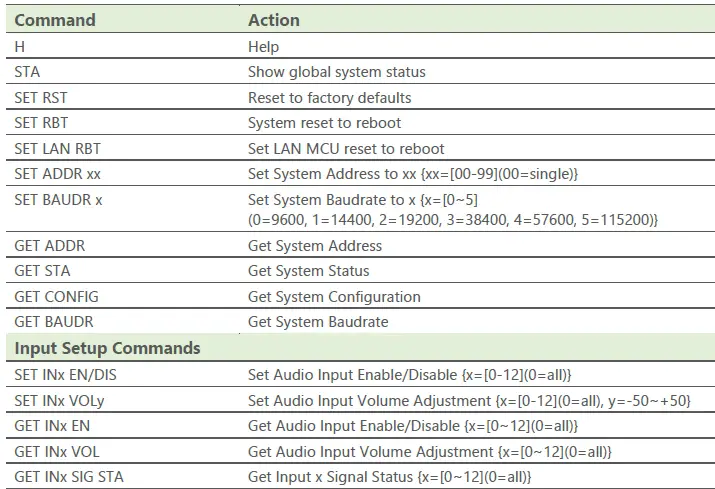Select the GET BAUDR command
Viewport: 715px width, 489px height.
pyautogui.click(x=52, y=322)
